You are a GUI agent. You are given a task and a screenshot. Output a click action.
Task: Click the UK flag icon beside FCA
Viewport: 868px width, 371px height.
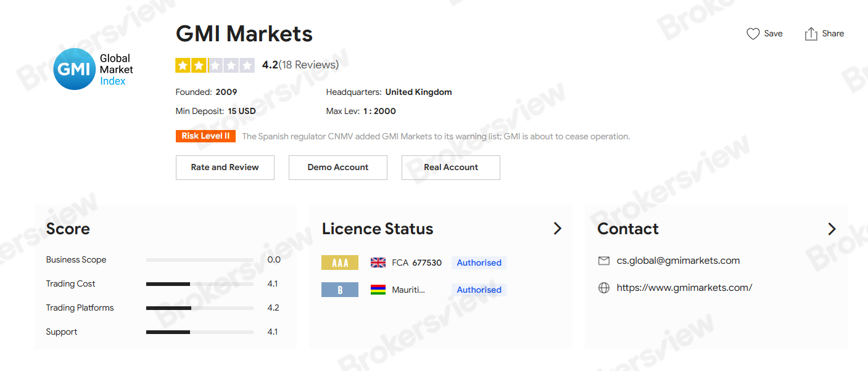click(378, 263)
